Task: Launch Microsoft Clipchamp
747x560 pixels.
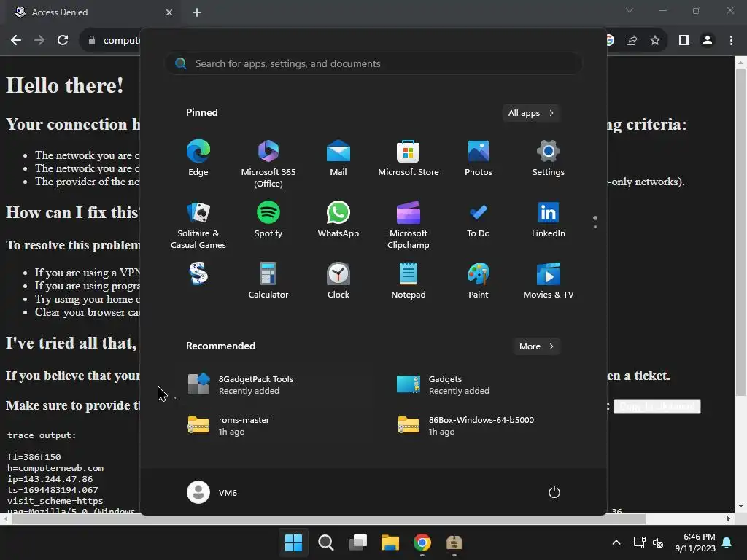Action: [409, 225]
